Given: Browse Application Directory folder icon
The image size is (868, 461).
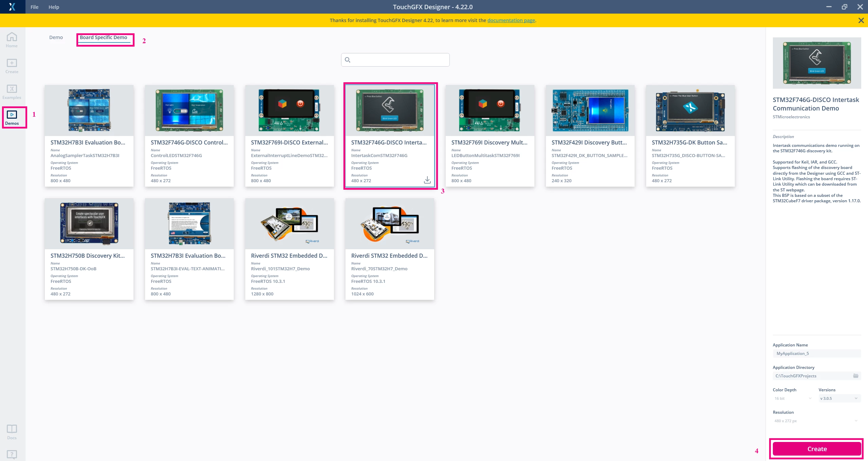Looking at the screenshot, I should tap(856, 376).
